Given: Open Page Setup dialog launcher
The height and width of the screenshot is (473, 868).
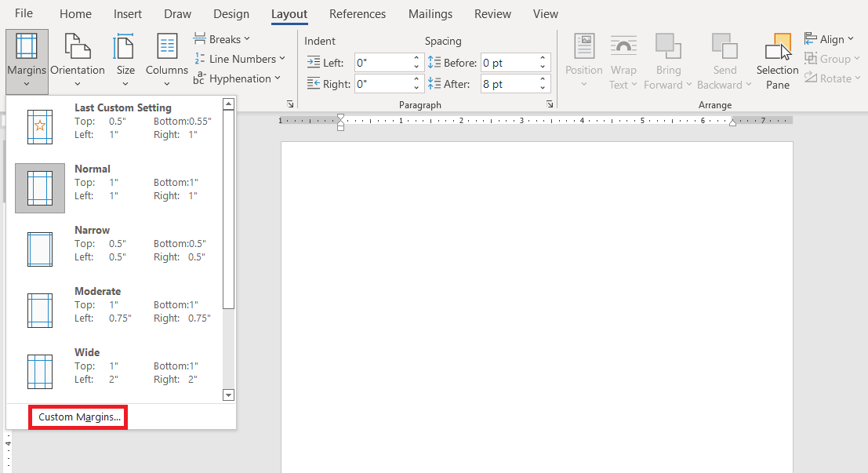Looking at the screenshot, I should tap(290, 104).
